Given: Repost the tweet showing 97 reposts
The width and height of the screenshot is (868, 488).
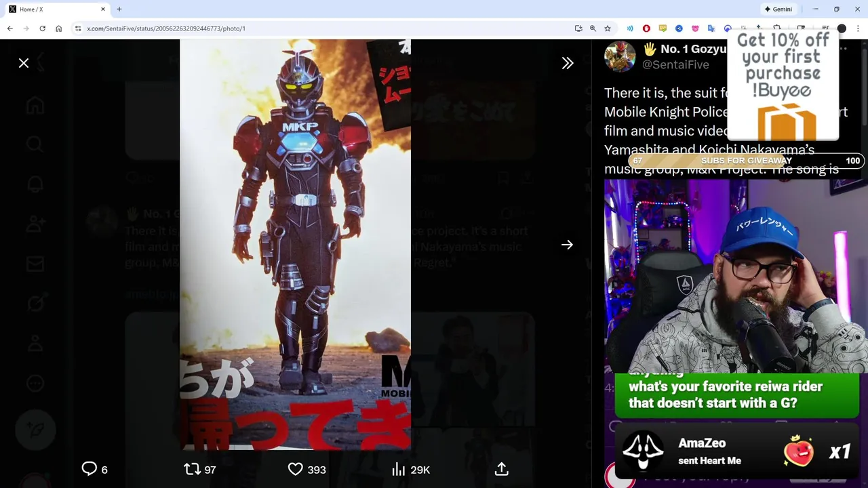Looking at the screenshot, I should point(200,469).
